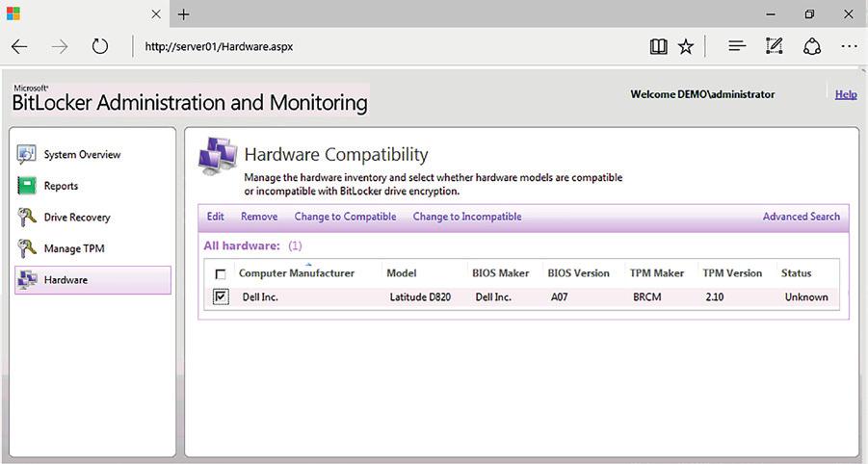This screenshot has width=868, height=464.
Task: Click the Drive Recovery keys icon
Action: (27, 217)
